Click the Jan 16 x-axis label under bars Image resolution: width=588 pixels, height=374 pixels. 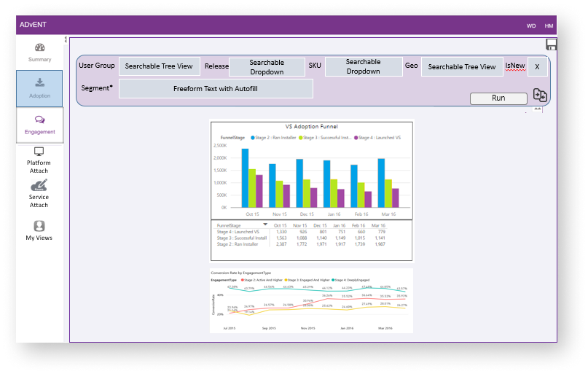click(x=334, y=214)
